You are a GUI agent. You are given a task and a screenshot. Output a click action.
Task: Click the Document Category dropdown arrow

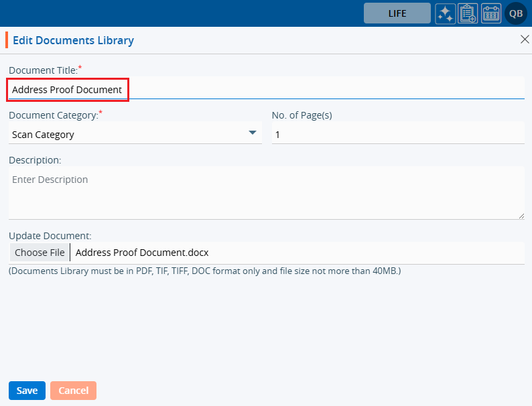[253, 133]
